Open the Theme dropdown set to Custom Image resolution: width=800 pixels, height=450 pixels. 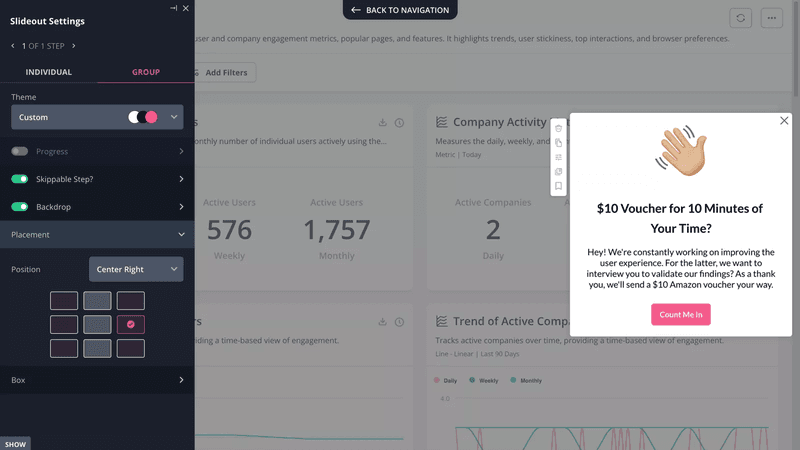(97, 117)
